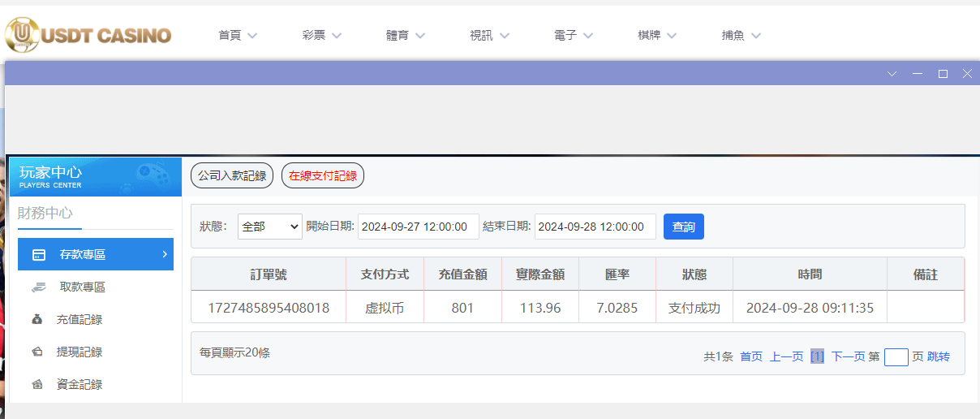Switch to 在線支付記錄 tab
The width and height of the screenshot is (980, 419).
(323, 175)
